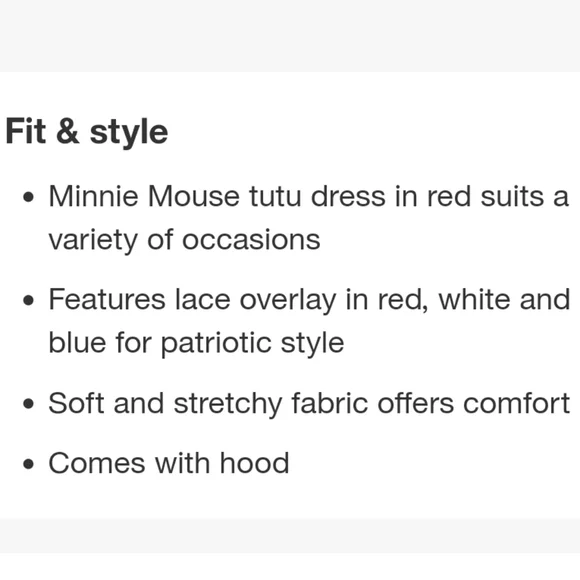Image resolution: width=580 pixels, height=580 pixels.
Task: Click the 'Comes with hood' bullet text
Action: click(x=169, y=463)
